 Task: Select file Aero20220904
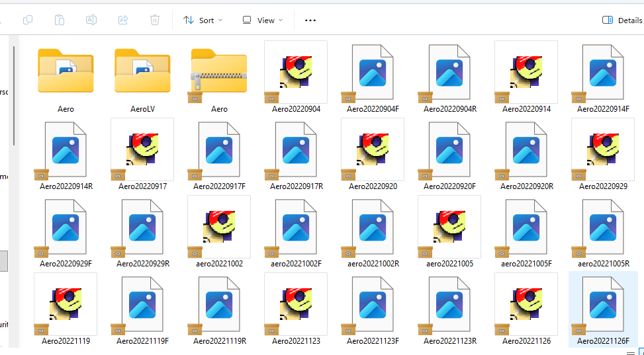coord(296,78)
